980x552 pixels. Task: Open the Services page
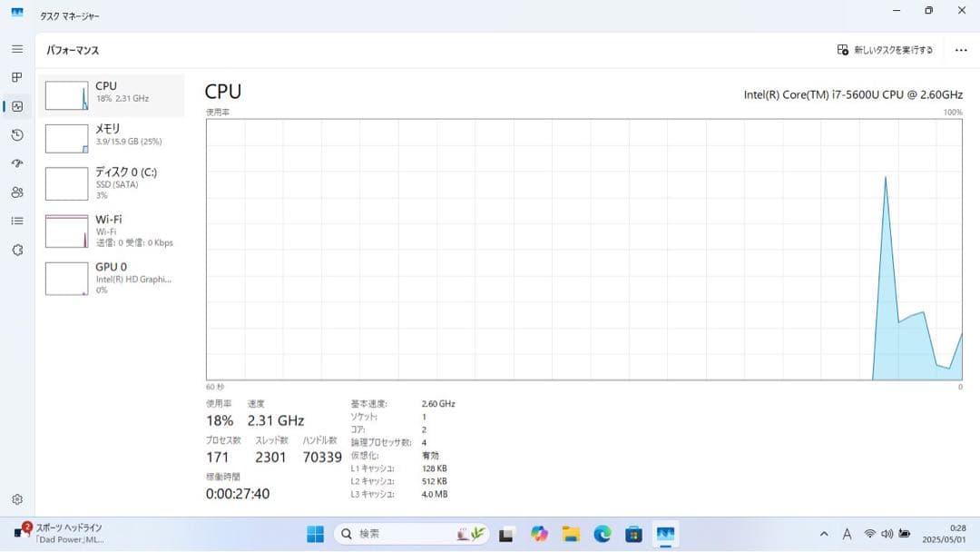click(x=16, y=250)
